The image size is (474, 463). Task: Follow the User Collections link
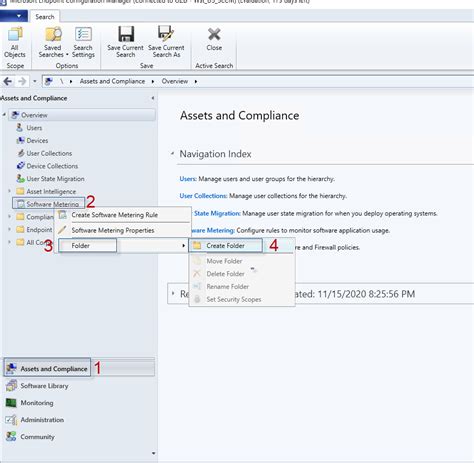(x=203, y=196)
